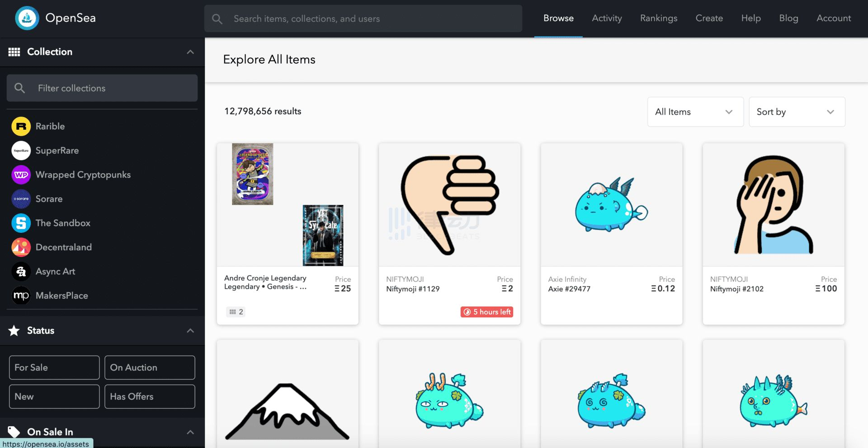This screenshot has height=448, width=868.
Task: Click the price Ξ 100 on Niftymoji #2102
Action: pyautogui.click(x=826, y=288)
